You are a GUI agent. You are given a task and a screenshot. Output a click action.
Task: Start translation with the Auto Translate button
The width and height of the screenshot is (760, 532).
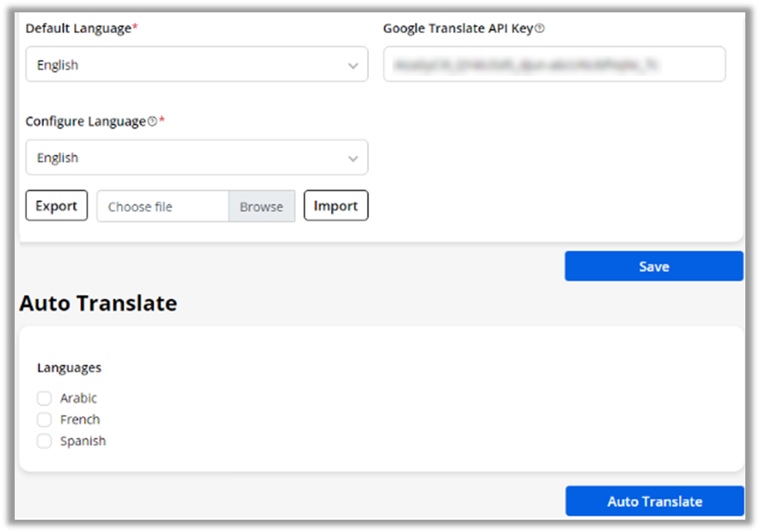tap(654, 501)
